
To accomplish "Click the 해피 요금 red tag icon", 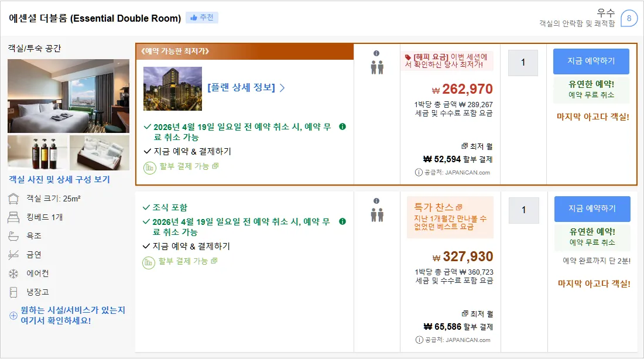I will (408, 57).
